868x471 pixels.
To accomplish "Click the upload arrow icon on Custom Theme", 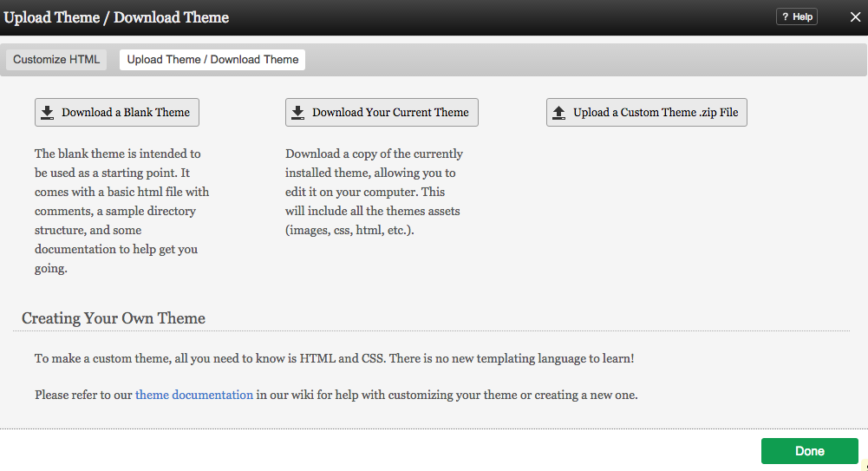I will [559, 113].
